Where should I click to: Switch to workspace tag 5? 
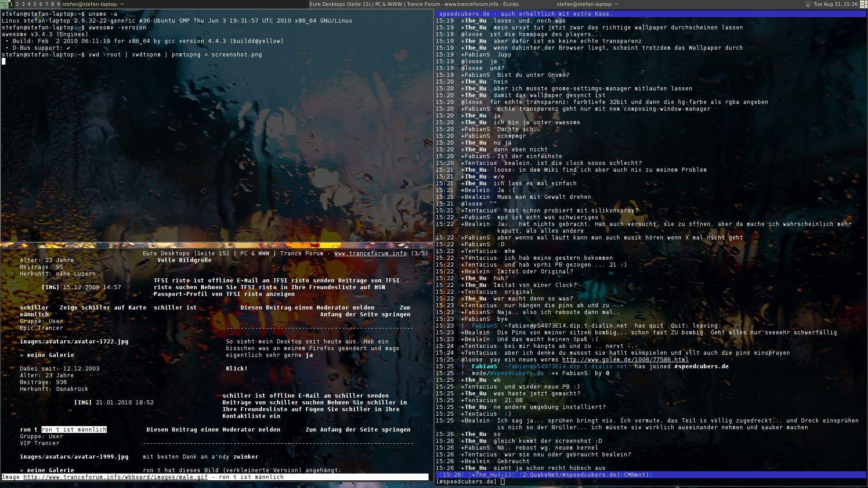pos(35,4)
